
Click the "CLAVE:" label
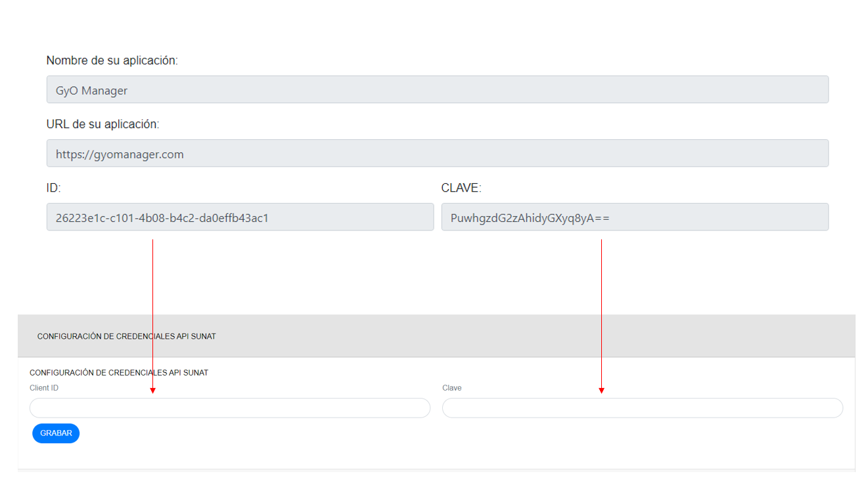461,188
